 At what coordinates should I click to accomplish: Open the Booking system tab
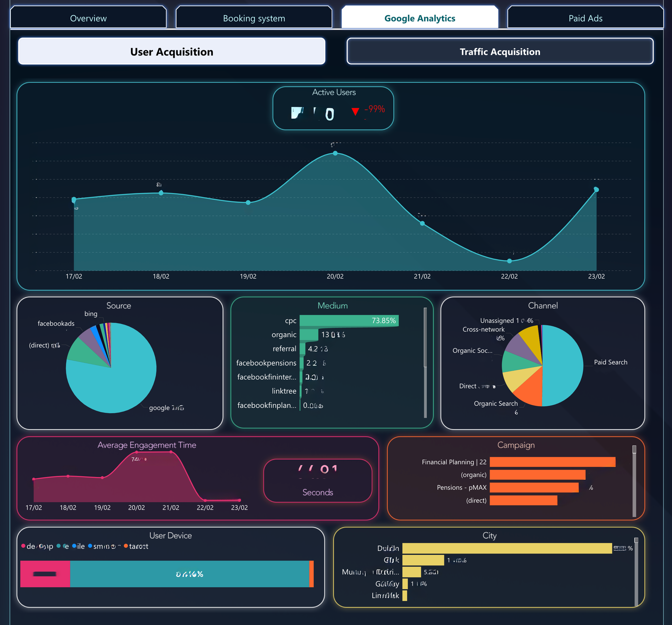click(254, 17)
